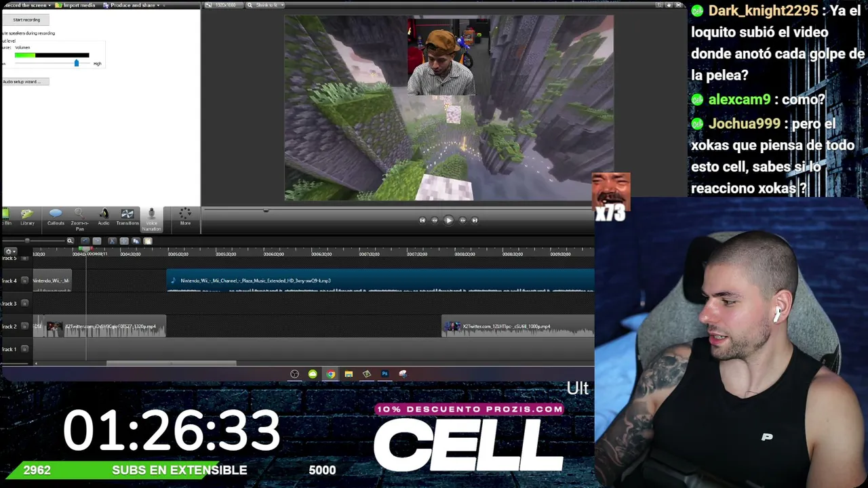The image size is (868, 488).
Task: Toggle the lock on Track 1
Action: [x=25, y=349]
